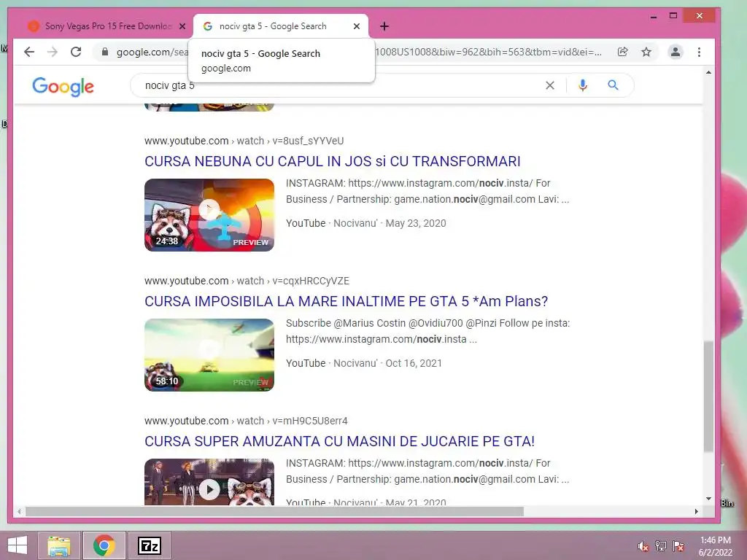This screenshot has height=560, width=747.
Task: Open the Chrome profile avatar
Action: click(x=675, y=52)
